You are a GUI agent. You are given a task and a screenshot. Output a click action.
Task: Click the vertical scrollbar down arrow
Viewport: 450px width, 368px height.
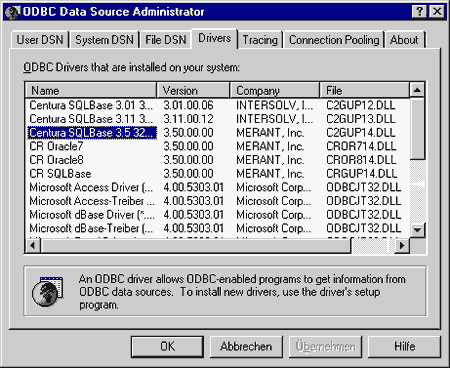[417, 230]
